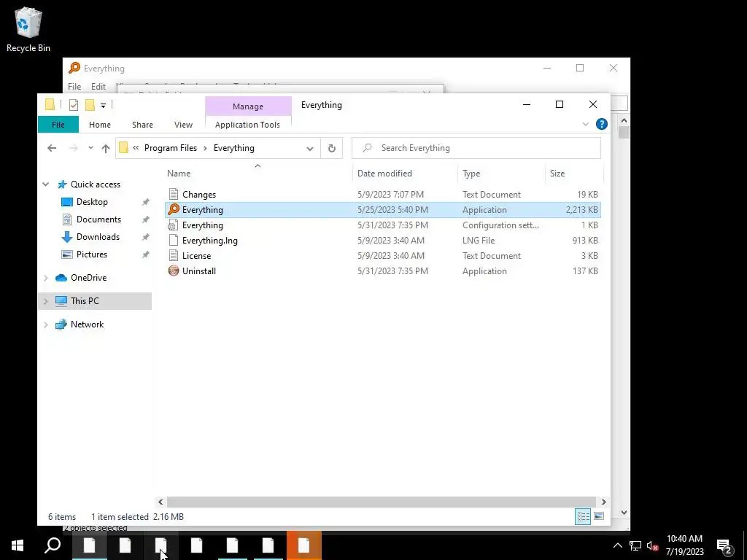Screen dimensions: 747x560
Task: Open File Explorer help question mark
Action: pos(602,124)
